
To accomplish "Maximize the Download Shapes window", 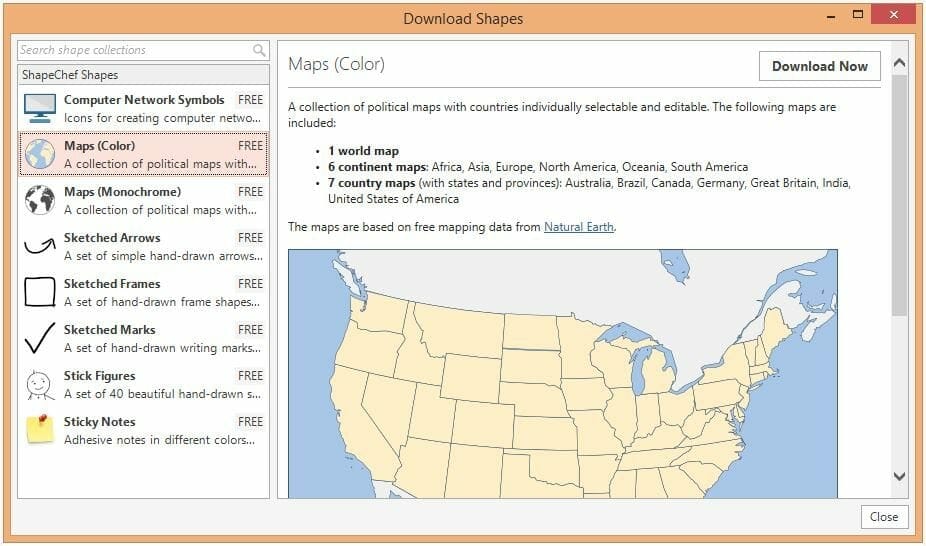I will pyautogui.click(x=857, y=14).
